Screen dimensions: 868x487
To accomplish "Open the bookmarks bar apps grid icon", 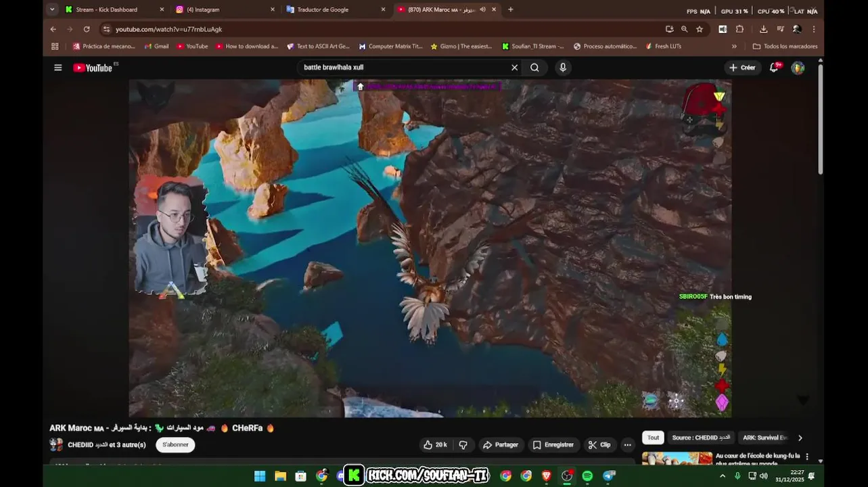I will 55,47.
